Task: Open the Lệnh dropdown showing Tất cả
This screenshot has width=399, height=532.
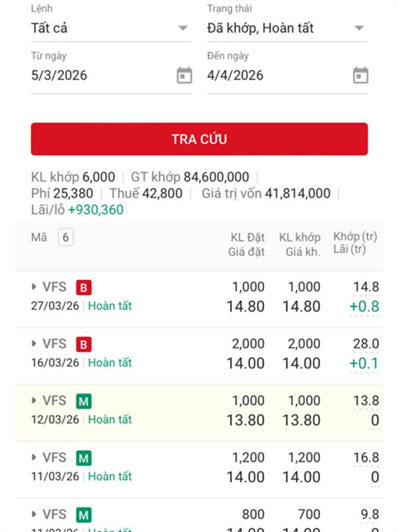Action: (x=110, y=29)
